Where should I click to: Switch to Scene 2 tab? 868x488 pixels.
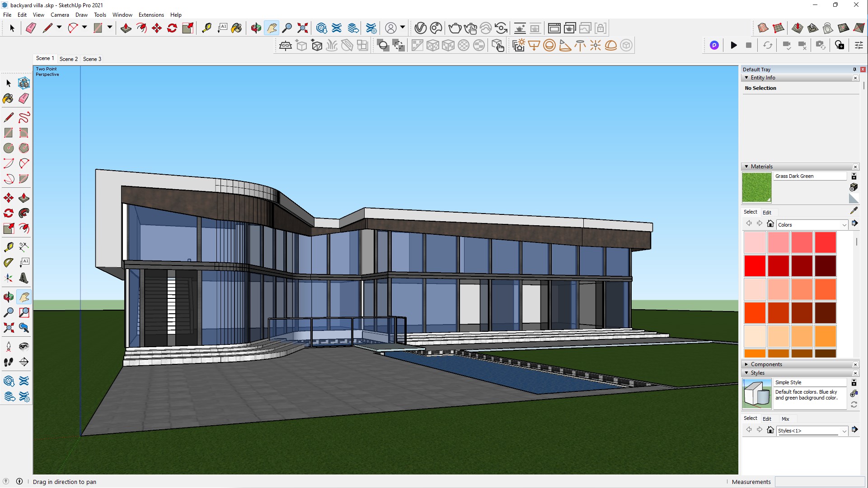(x=69, y=59)
